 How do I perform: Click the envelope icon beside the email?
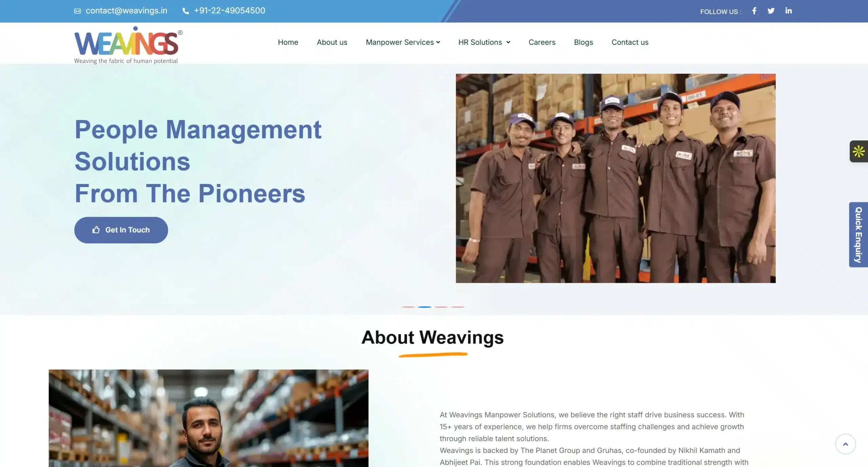point(78,11)
